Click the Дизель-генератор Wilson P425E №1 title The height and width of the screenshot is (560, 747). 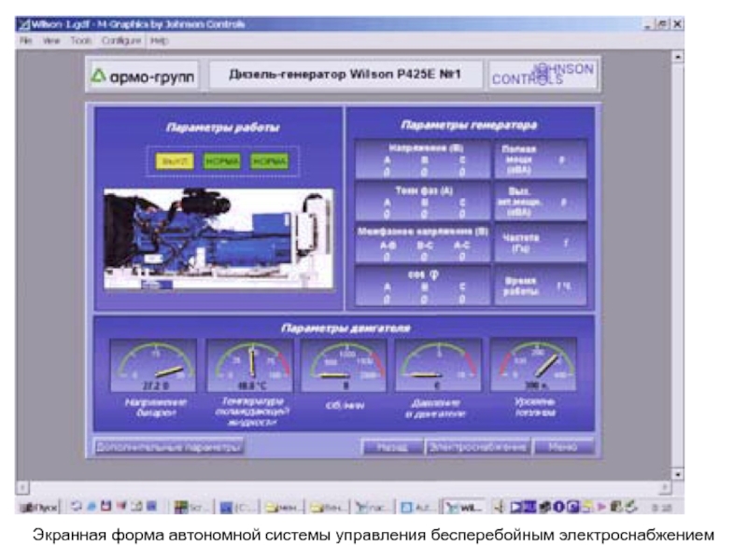[x=345, y=75]
